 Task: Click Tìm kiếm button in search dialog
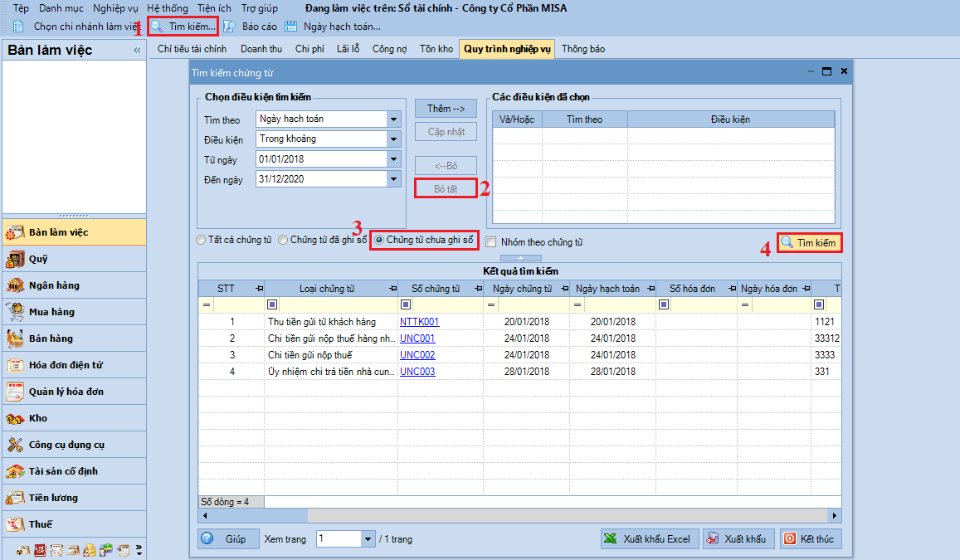pos(809,243)
